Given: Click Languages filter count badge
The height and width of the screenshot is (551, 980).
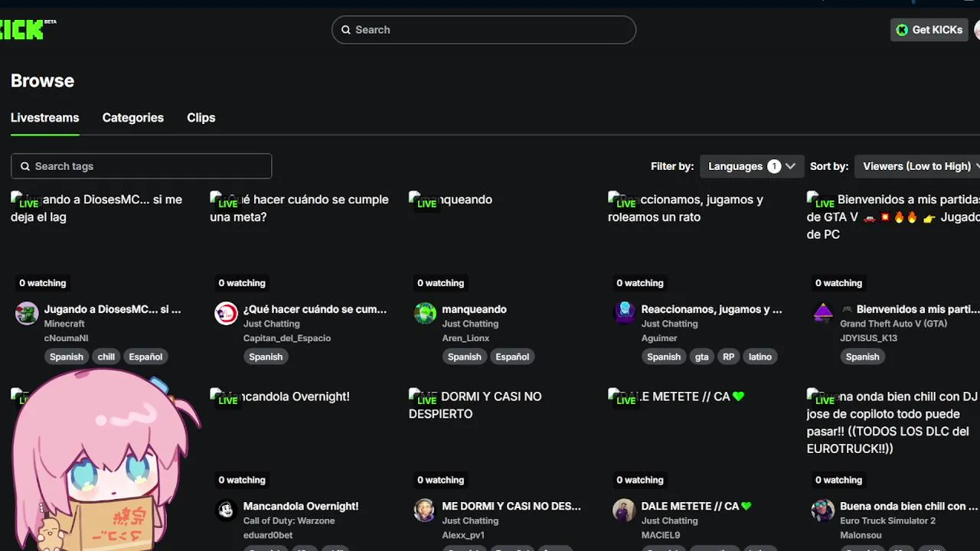Looking at the screenshot, I should point(774,166).
